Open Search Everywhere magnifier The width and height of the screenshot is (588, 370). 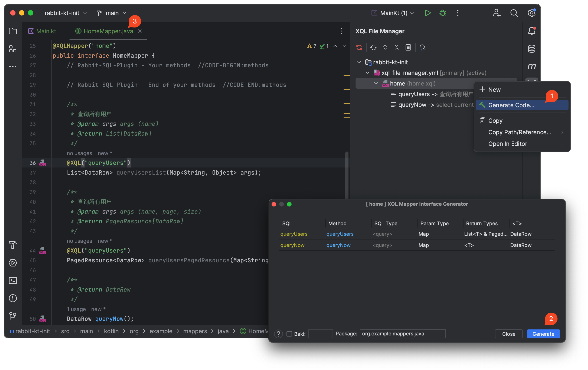coord(514,13)
